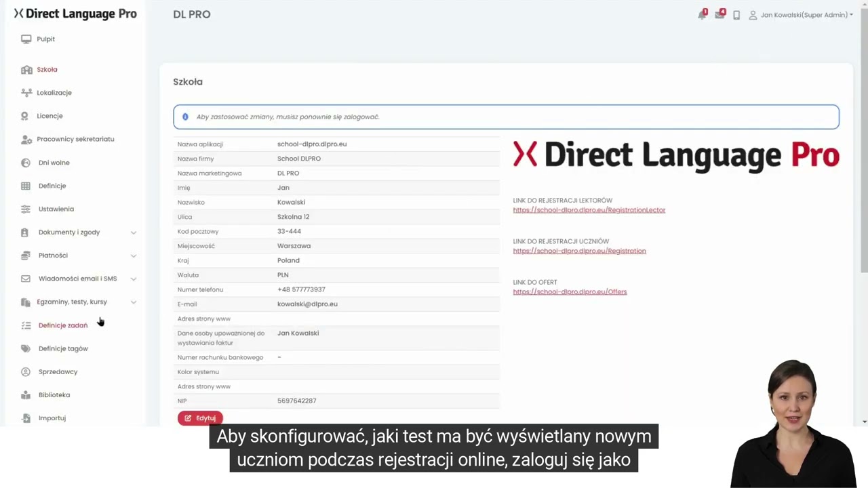Click the Pulpit monitor icon
The width and height of the screenshot is (868, 488).
pos(26,39)
